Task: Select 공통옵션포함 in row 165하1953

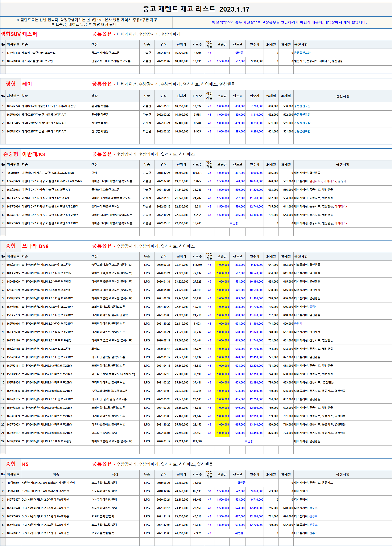Action: (302, 131)
